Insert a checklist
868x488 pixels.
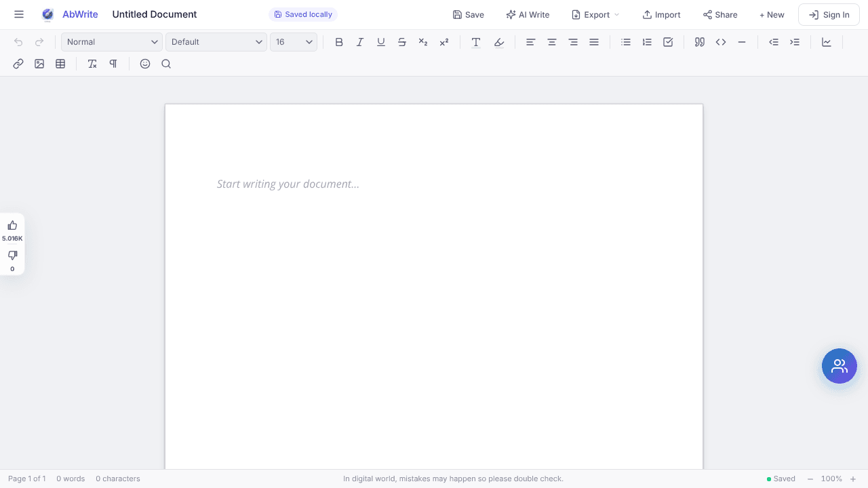[x=668, y=42]
